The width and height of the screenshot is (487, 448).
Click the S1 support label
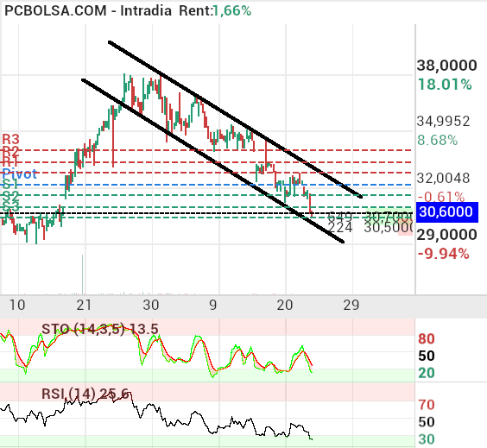tap(10, 185)
